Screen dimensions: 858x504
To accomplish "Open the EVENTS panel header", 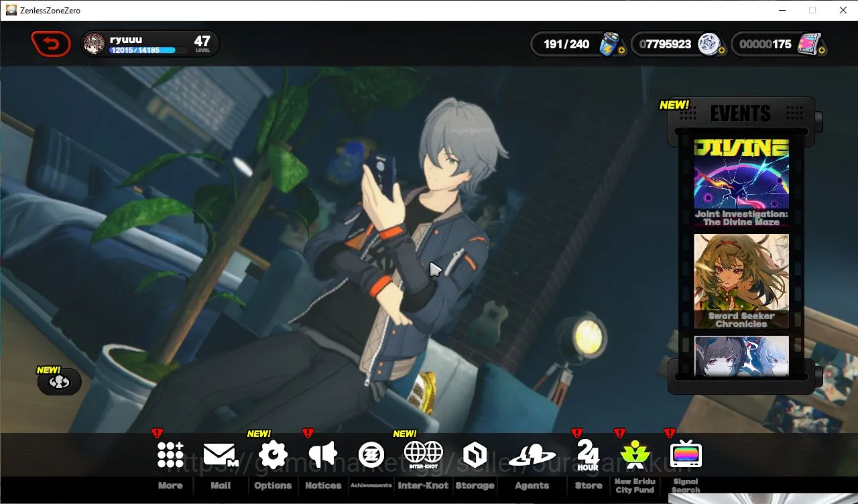I will point(741,114).
